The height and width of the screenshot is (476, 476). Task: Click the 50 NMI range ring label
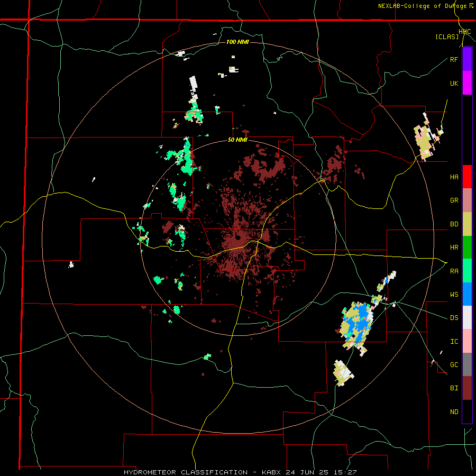coord(237,140)
